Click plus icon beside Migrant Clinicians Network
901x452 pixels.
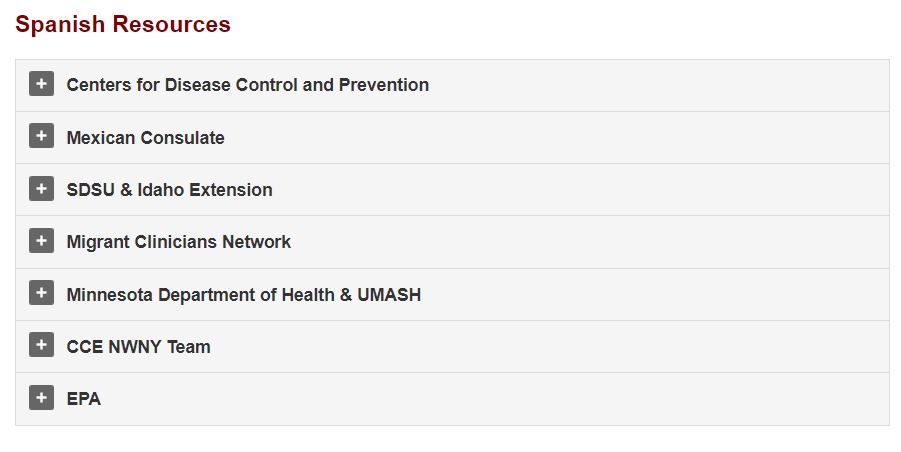click(x=41, y=241)
